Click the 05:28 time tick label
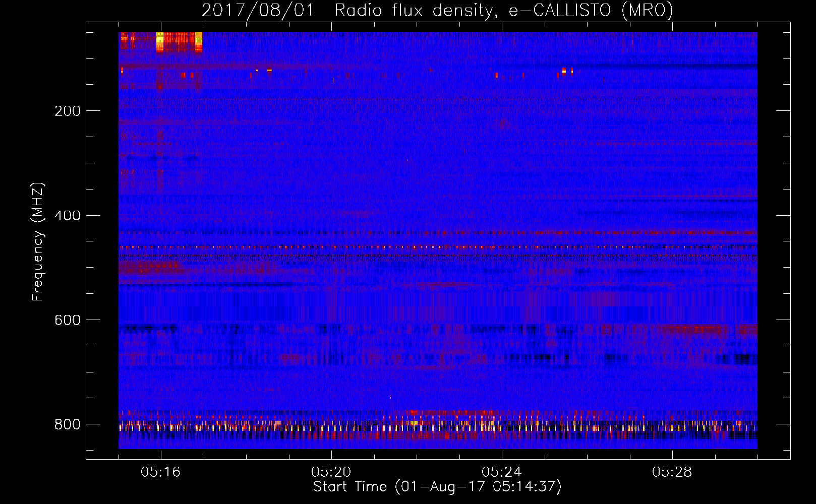This screenshot has height=504, width=816. tap(672, 472)
